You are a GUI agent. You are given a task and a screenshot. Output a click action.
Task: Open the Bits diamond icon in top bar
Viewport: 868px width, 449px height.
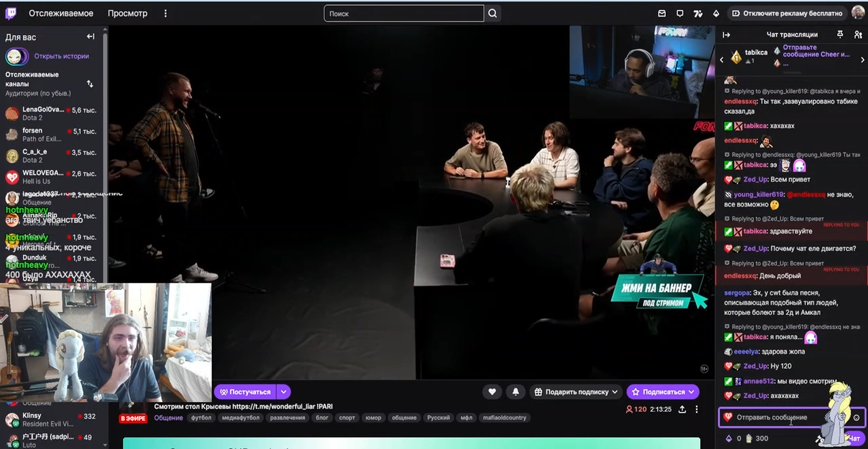point(716,14)
